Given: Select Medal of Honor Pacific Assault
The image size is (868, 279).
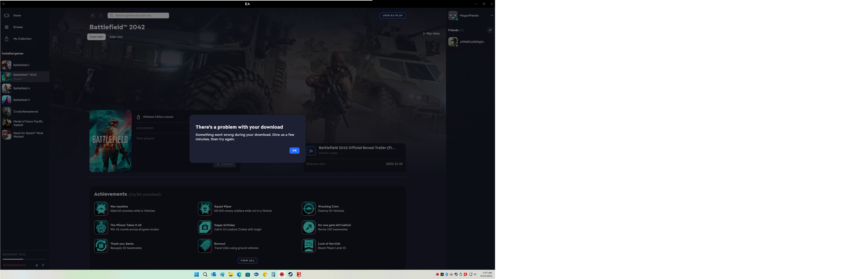Looking at the screenshot, I should point(25,123).
